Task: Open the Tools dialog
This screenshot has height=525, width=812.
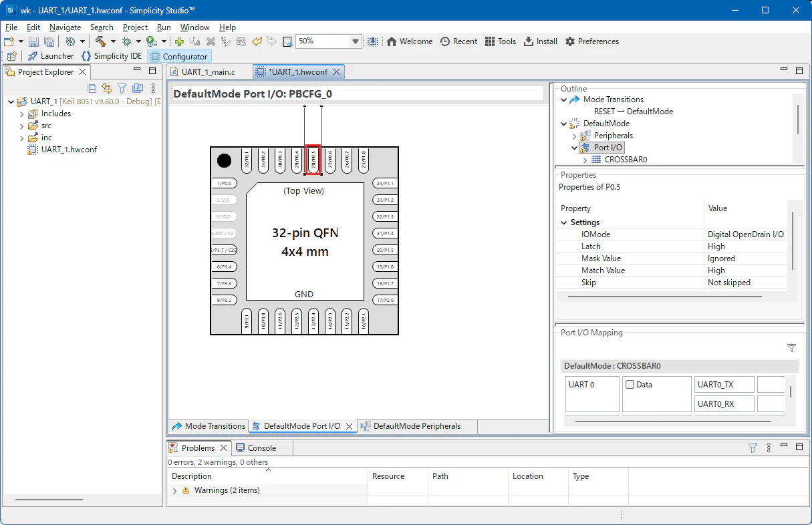Action: click(x=501, y=41)
